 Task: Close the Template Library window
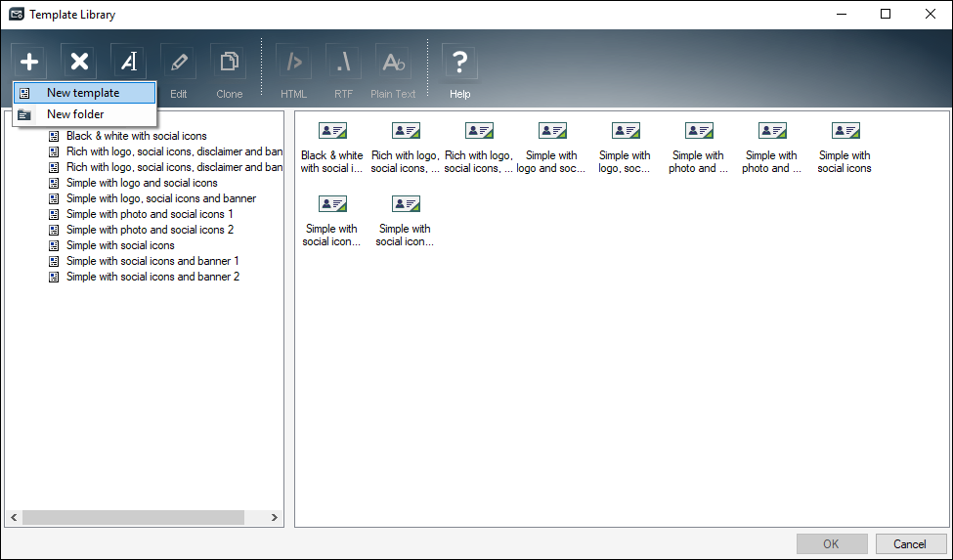coord(931,14)
